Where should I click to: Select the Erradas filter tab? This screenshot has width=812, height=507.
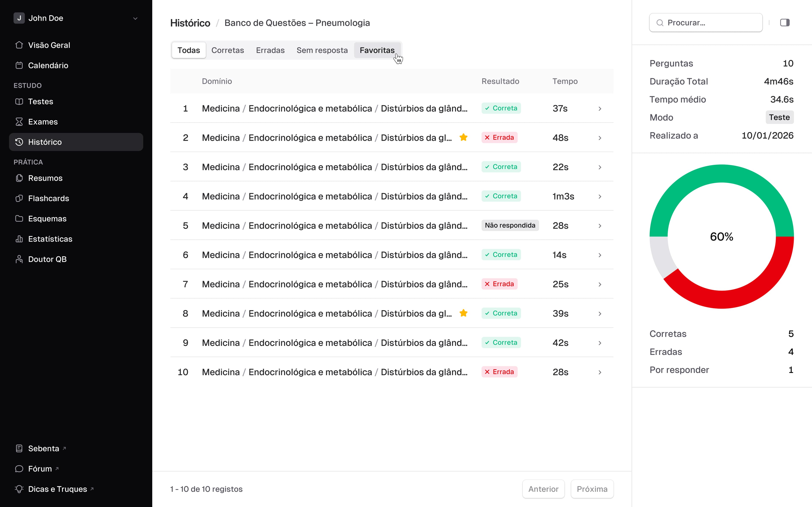[270, 50]
